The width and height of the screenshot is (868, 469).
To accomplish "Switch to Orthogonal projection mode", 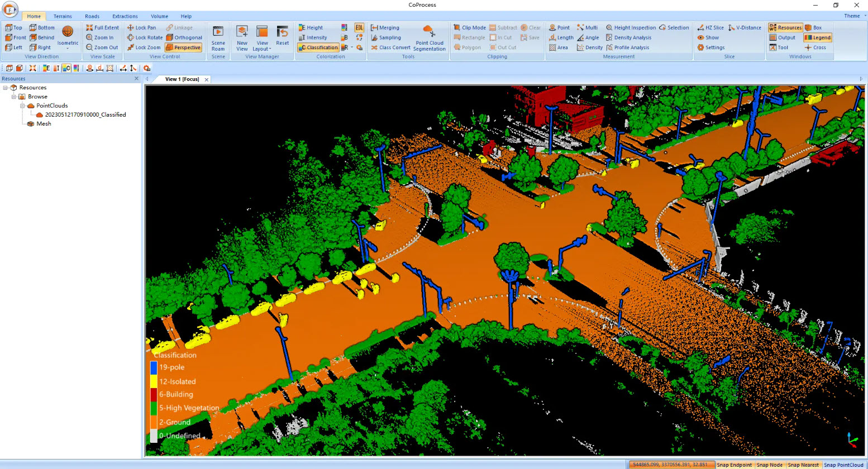I will [184, 37].
